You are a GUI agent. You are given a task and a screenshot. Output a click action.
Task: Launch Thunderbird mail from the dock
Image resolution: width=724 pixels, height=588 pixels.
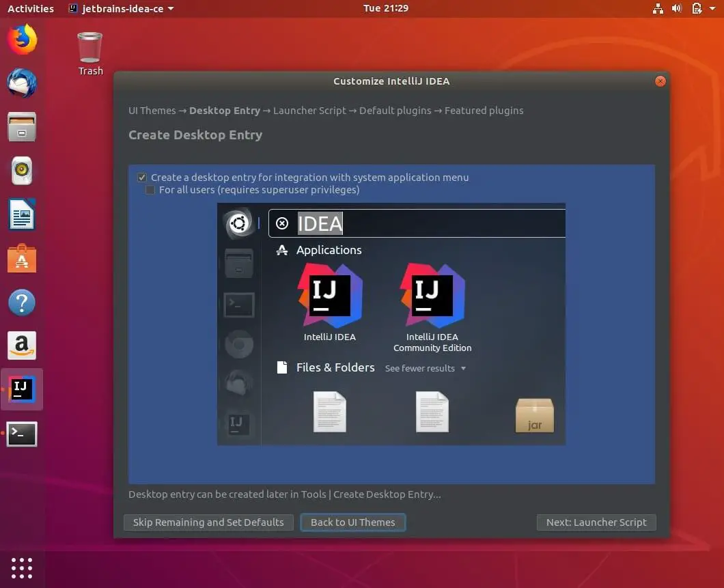pyautogui.click(x=22, y=83)
